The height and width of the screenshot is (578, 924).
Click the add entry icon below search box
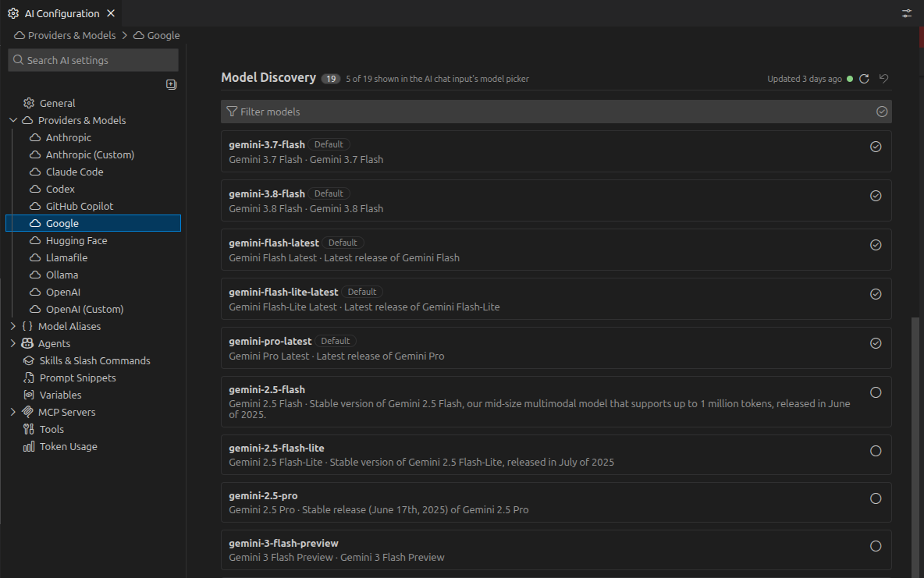tap(172, 84)
